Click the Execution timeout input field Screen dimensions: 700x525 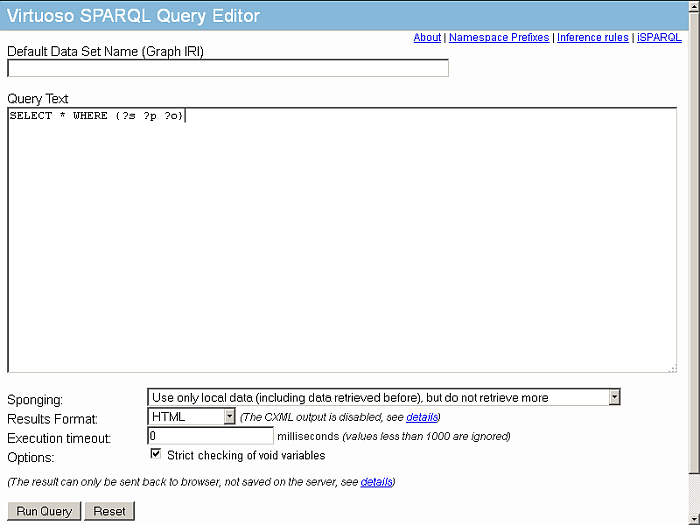pos(210,436)
